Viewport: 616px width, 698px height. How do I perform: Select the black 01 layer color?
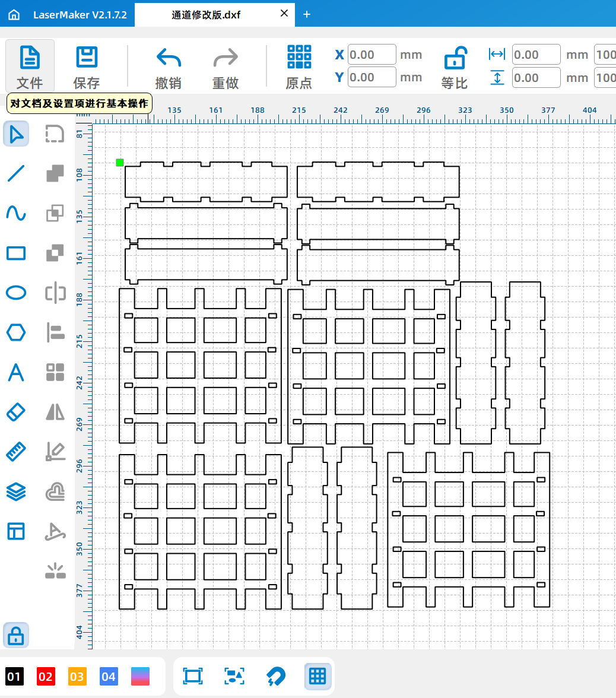click(x=14, y=677)
